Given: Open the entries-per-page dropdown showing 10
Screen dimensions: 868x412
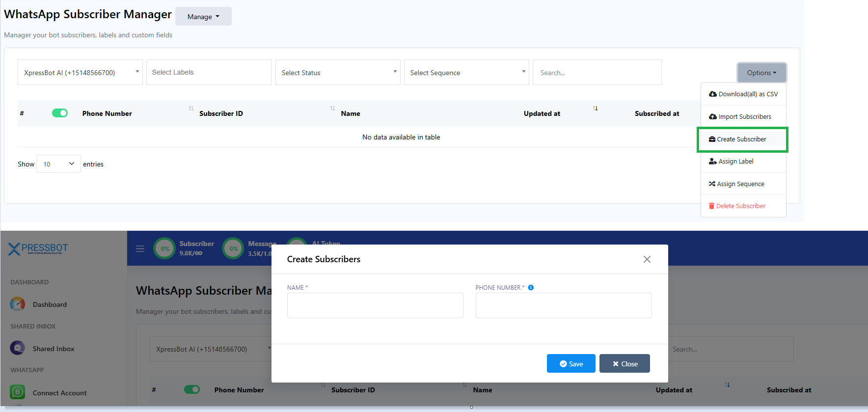Looking at the screenshot, I should point(58,164).
